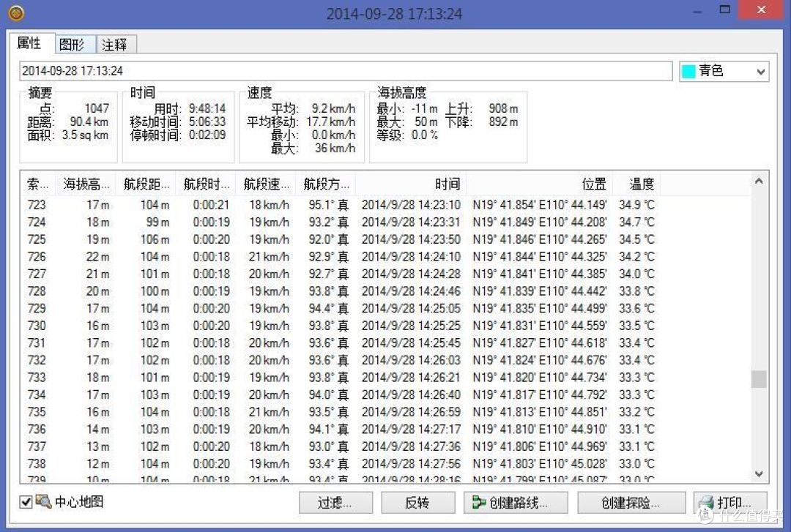Screen dimensions: 791x532
Task: Sort by the 航段时... column header
Action: coord(205,184)
